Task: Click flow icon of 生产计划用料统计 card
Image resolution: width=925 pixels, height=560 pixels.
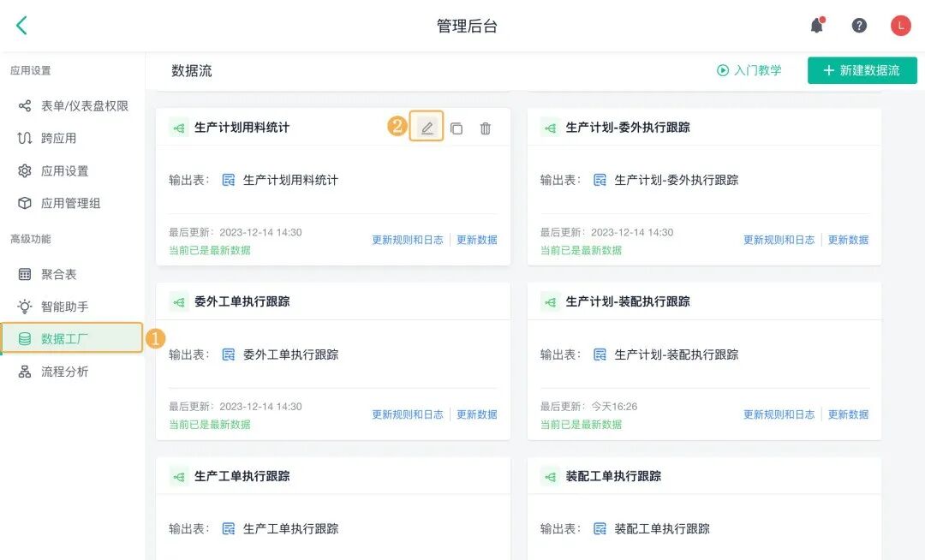Action: [x=179, y=128]
